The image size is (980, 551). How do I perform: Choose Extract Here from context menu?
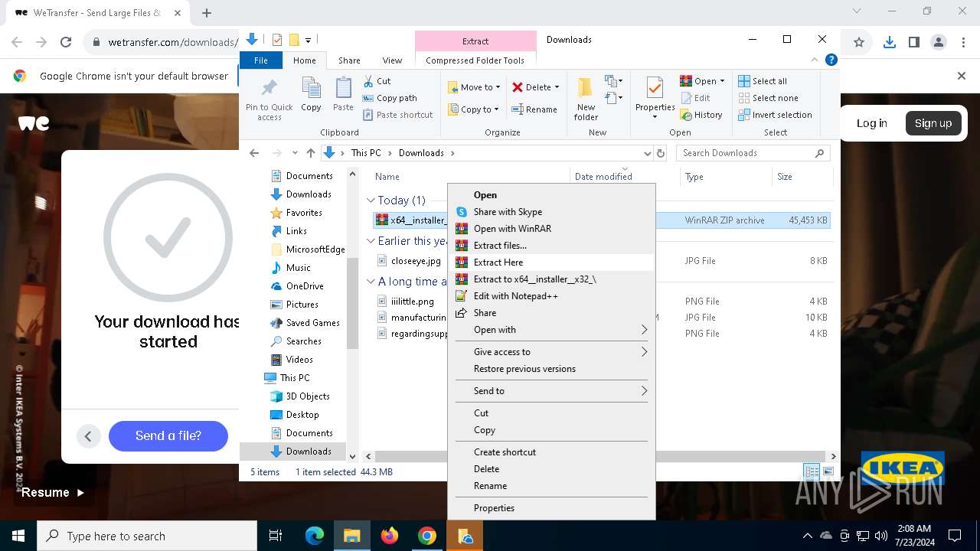551,262
